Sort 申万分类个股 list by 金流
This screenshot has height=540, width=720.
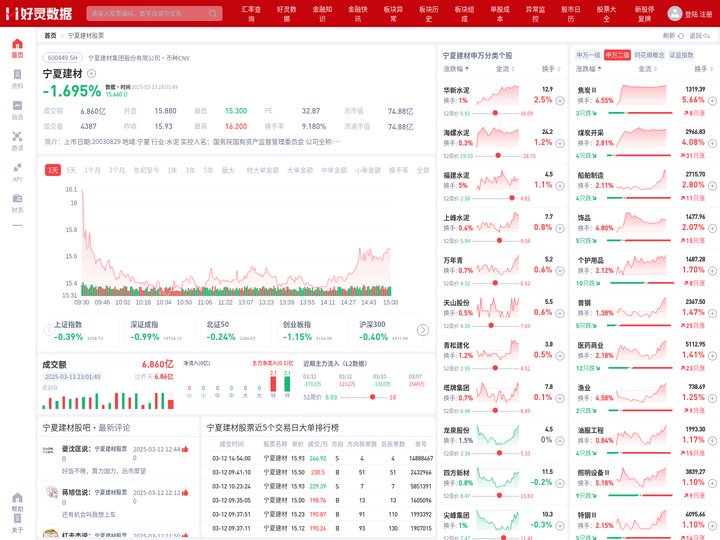pyautogui.click(x=505, y=69)
